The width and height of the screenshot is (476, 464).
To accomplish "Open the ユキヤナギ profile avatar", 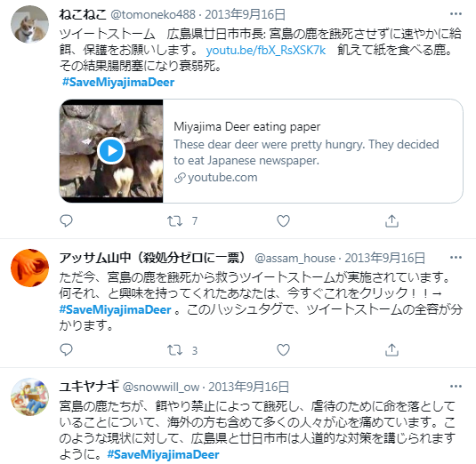I will pos(29,396).
